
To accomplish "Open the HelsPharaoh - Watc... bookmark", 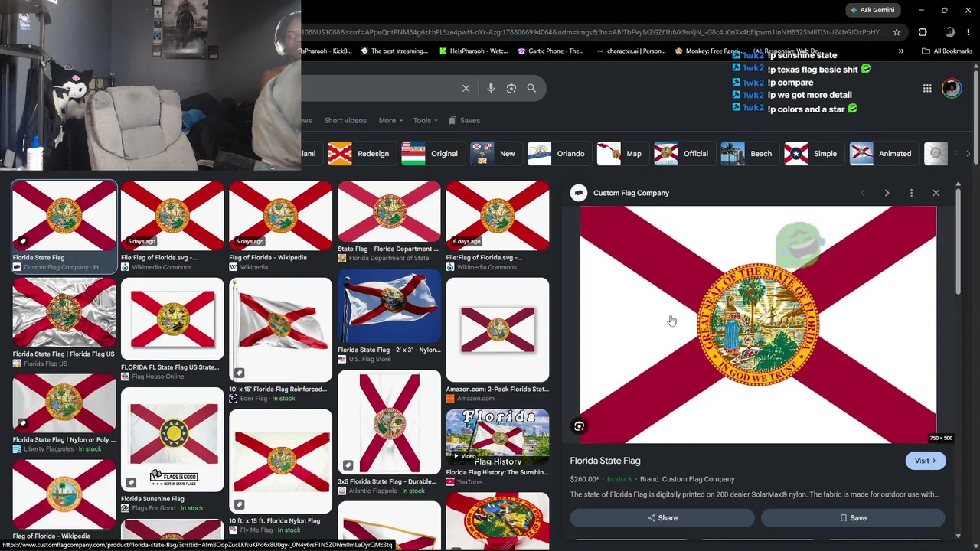I will pos(473,51).
